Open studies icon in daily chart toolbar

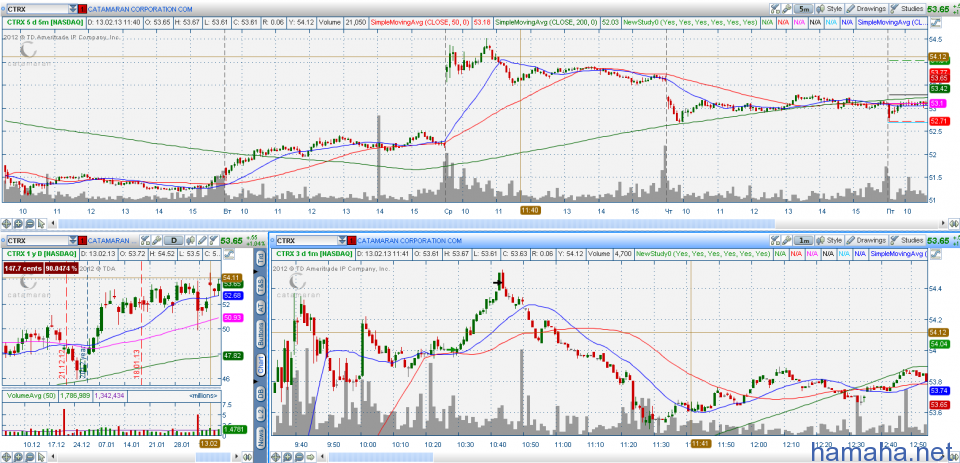coord(214,241)
